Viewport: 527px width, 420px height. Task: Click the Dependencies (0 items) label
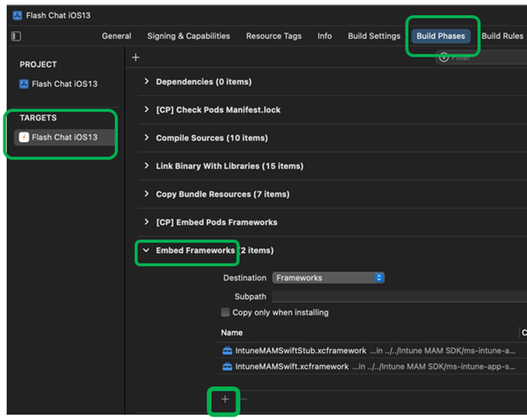point(204,82)
